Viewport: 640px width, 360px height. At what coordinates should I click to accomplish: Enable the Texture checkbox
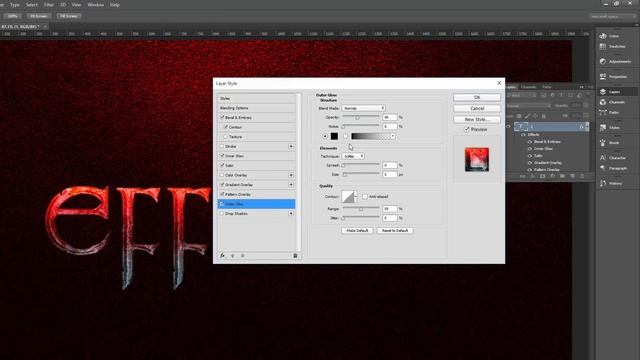point(225,137)
